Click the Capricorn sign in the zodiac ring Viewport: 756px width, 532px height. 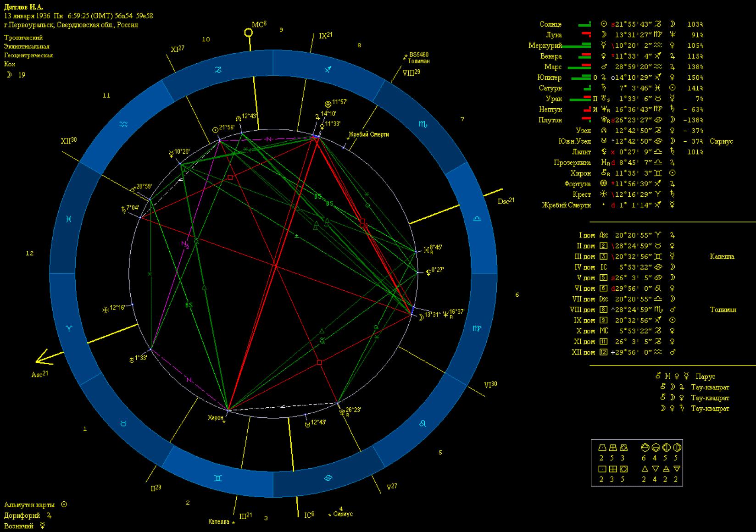218,70
